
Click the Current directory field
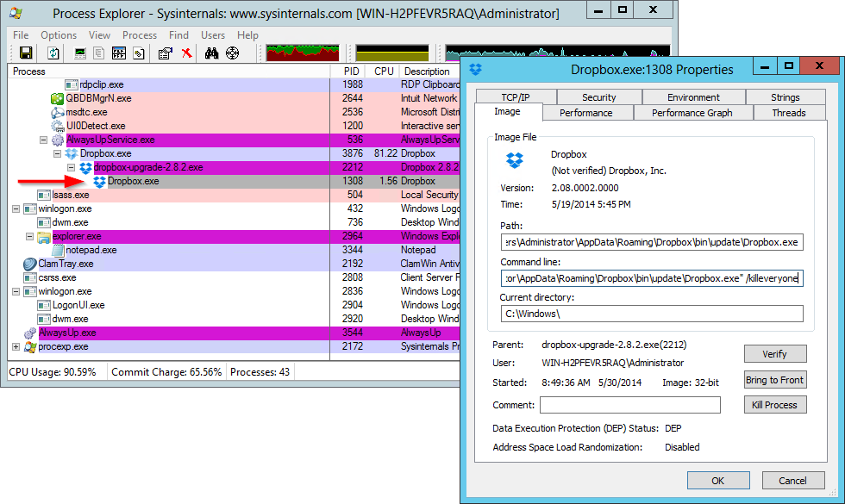(652, 314)
